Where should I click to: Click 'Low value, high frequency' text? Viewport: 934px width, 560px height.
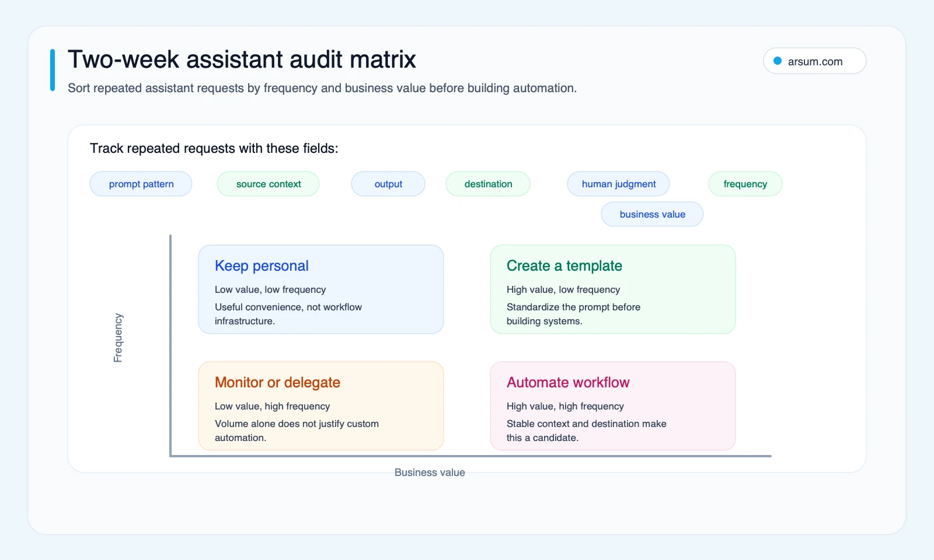273,406
